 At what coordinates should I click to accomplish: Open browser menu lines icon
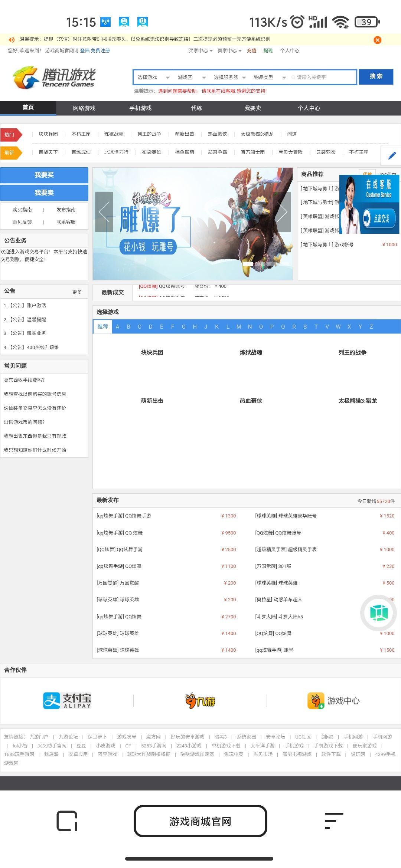click(333, 821)
